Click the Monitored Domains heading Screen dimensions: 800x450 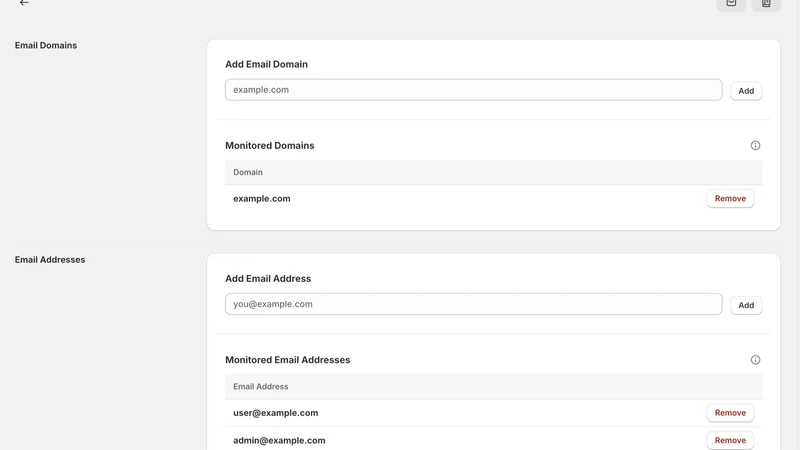click(270, 145)
